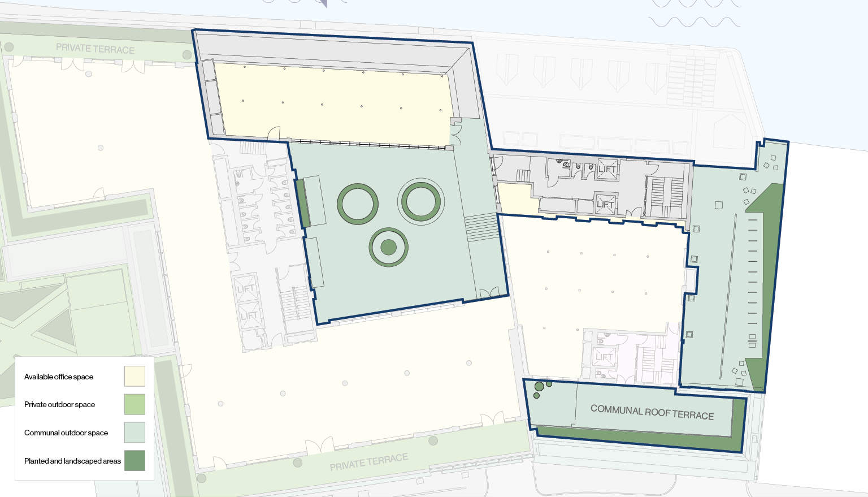Screen dimensions: 868x497
Task: Click the Available office space color swatch
Action: pos(134,376)
